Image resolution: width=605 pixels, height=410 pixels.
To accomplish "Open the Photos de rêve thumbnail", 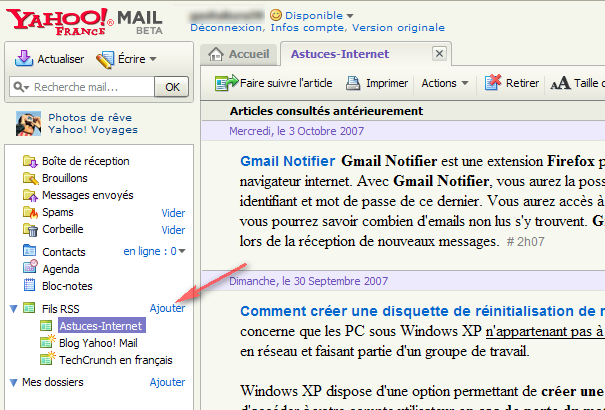I will point(28,123).
